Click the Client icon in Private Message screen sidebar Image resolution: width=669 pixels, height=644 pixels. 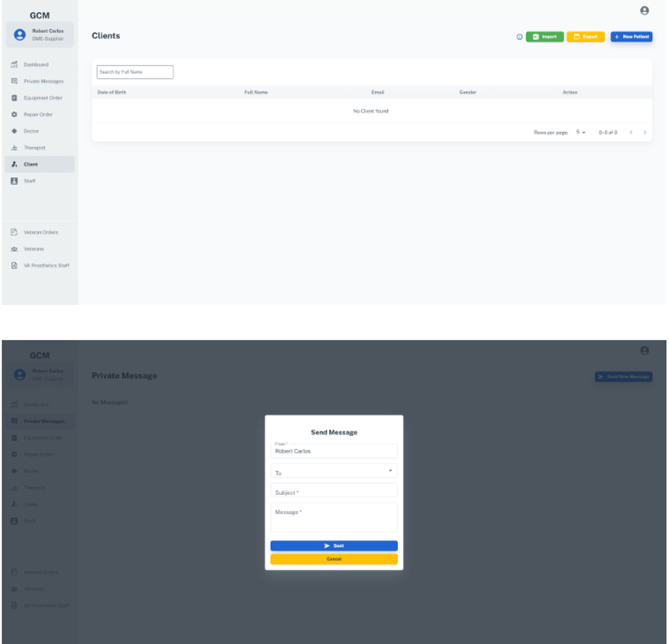pos(14,504)
